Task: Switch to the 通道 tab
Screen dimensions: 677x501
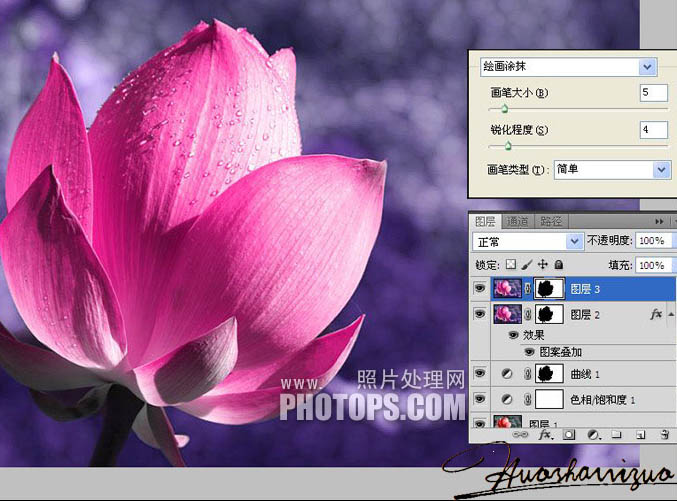Action: pos(516,221)
